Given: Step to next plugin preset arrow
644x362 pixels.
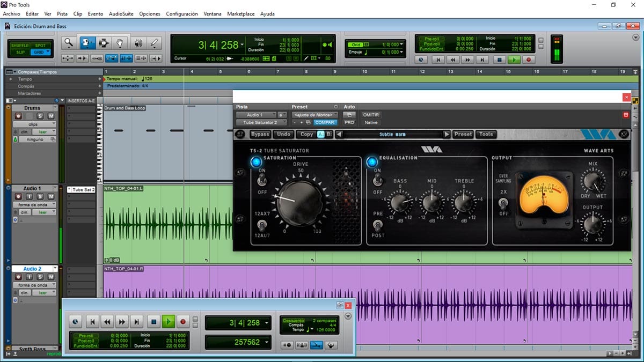Looking at the screenshot, I should coord(447,134).
